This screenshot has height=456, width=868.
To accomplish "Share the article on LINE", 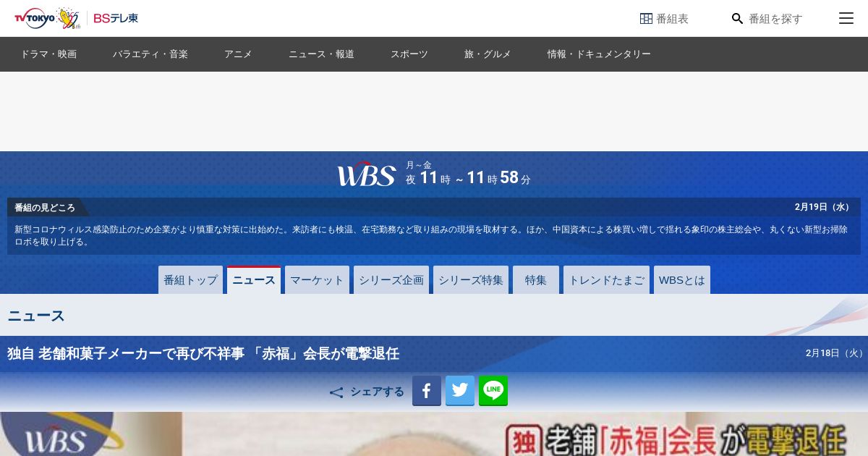I will 493,391.
